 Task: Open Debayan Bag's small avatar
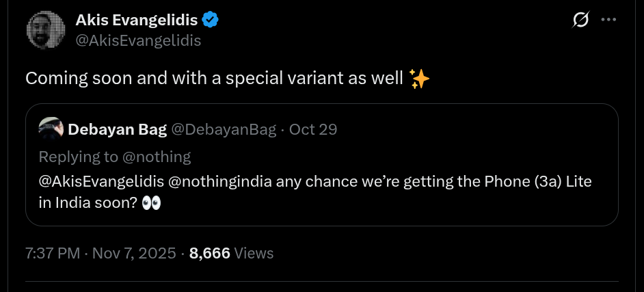click(x=51, y=129)
